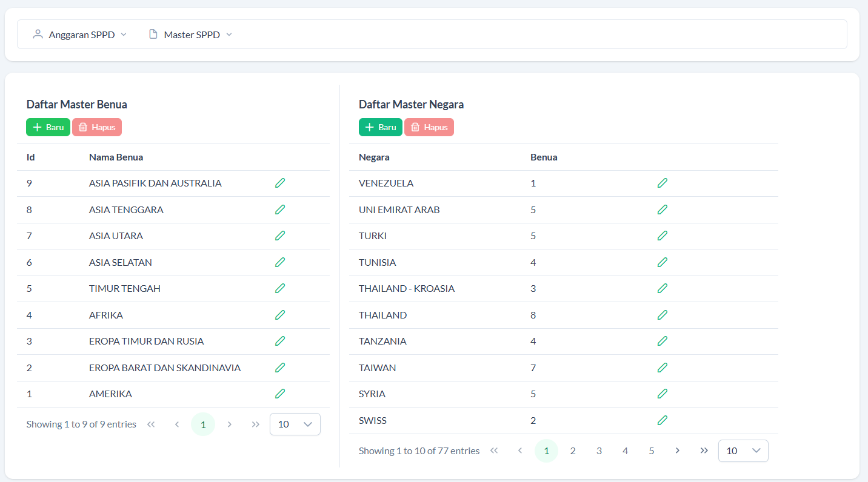Viewport: 868px width, 482px height.
Task: Go to next page in Negara table
Action: point(678,451)
